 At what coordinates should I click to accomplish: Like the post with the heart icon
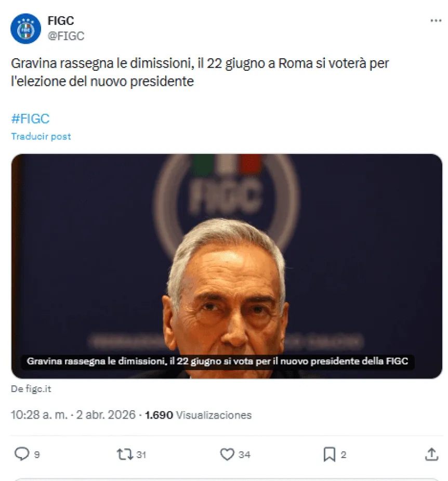(x=227, y=454)
